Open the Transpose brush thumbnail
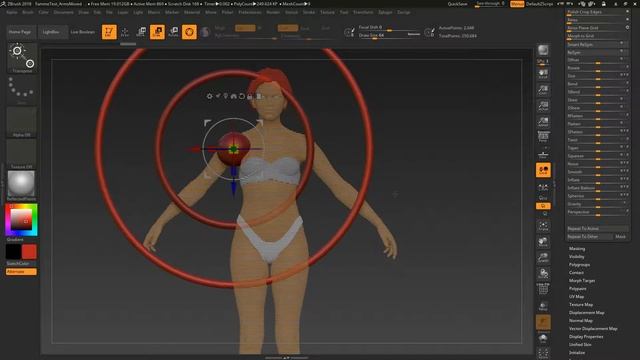 (x=22, y=58)
